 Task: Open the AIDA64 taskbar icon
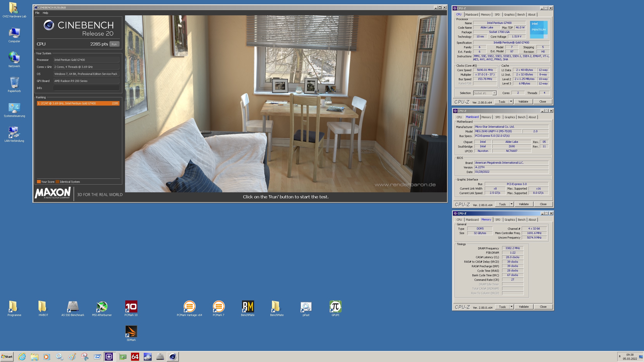coord(135,357)
